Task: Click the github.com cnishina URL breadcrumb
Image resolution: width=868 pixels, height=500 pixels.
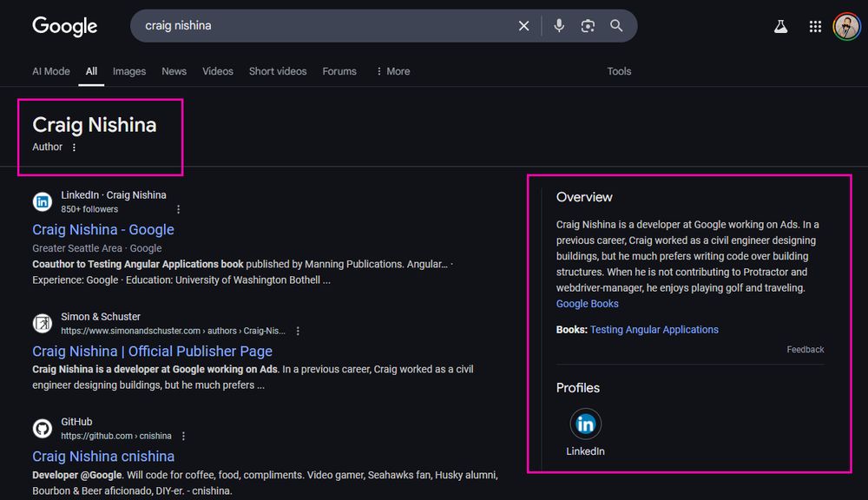Action: pos(116,437)
